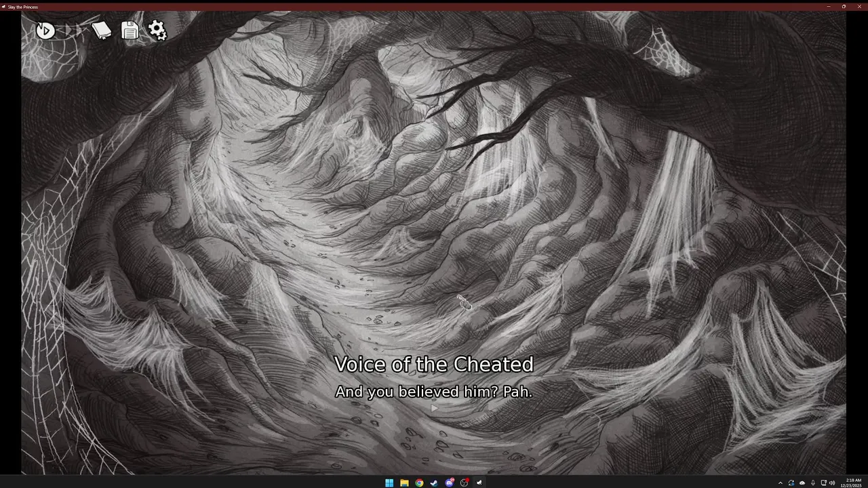Image resolution: width=868 pixels, height=488 pixels.
Task: Open File Explorer from the taskbar
Action: coord(404,483)
